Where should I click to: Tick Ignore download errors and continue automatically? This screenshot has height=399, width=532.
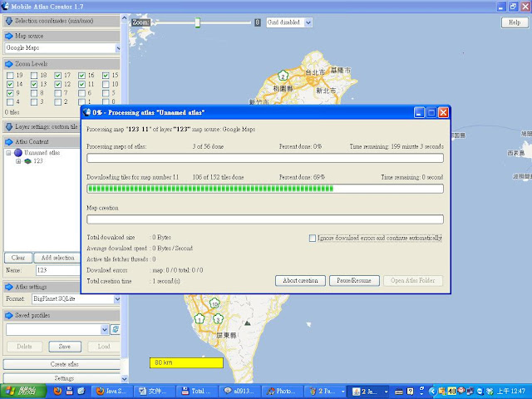tap(313, 239)
